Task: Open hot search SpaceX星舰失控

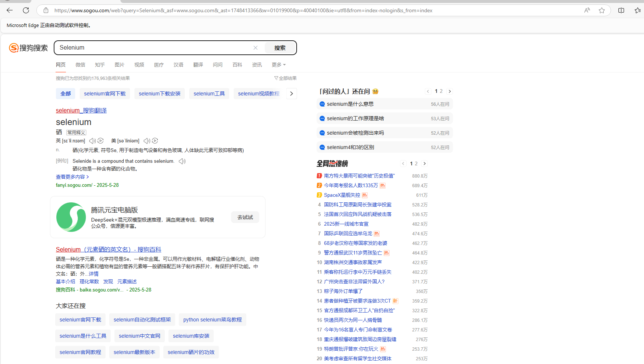Action: tap(342, 195)
